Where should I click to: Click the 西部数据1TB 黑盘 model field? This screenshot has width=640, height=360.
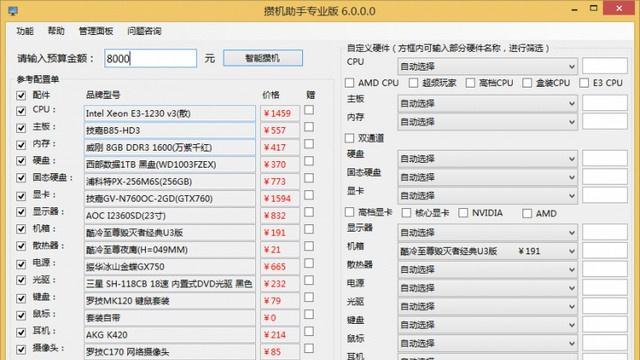click(x=169, y=164)
